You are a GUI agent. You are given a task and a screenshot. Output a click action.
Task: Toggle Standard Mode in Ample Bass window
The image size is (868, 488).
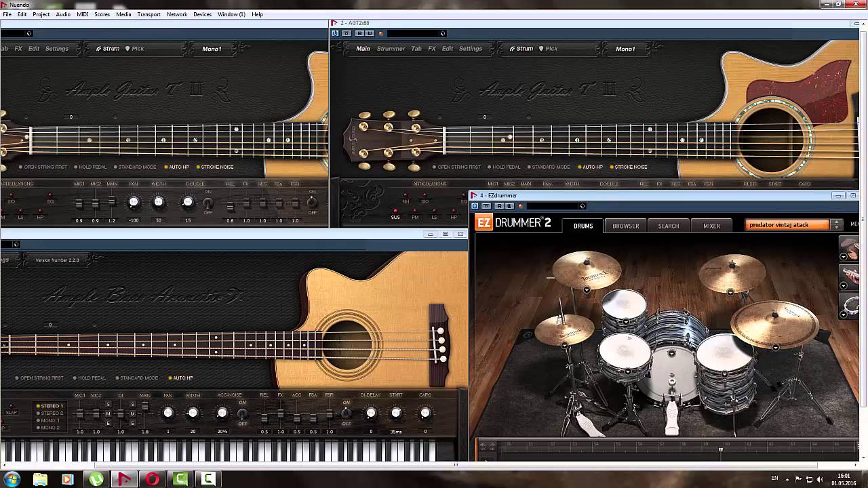click(x=138, y=378)
